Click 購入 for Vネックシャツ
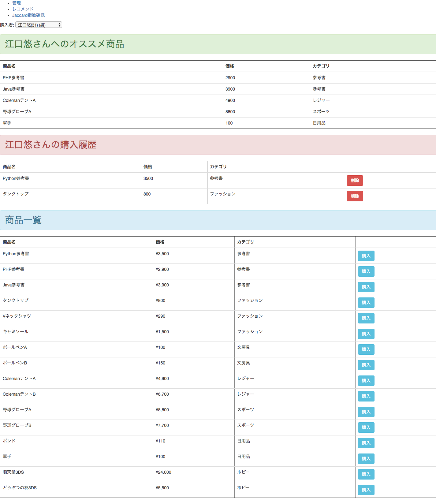The image size is (436, 504). [366, 318]
